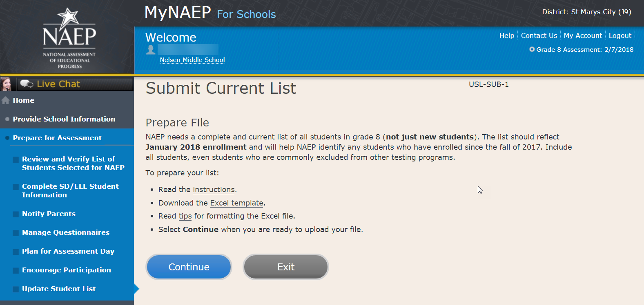This screenshot has height=305, width=644.
Task: Open Complete SD/ELL Student Information
Action: tap(70, 190)
